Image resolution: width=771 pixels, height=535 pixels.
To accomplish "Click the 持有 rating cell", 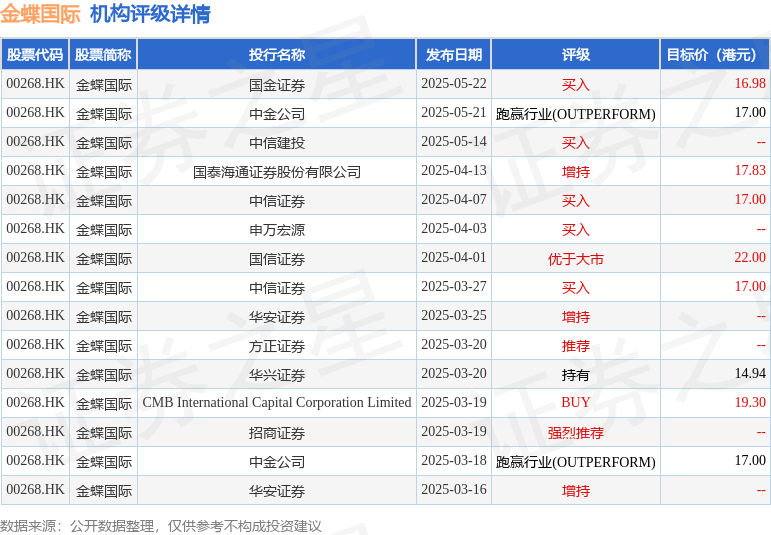I will click(x=576, y=375).
